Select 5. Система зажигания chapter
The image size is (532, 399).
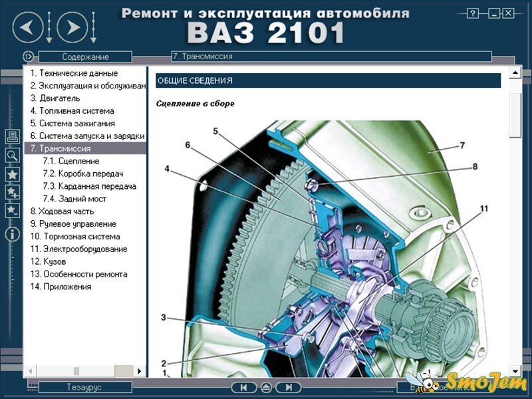point(72,124)
